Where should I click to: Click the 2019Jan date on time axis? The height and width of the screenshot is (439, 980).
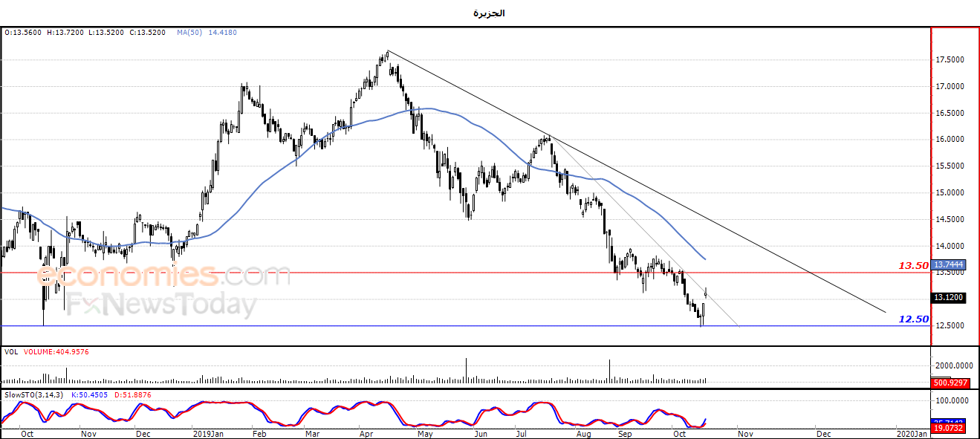pyautogui.click(x=209, y=433)
